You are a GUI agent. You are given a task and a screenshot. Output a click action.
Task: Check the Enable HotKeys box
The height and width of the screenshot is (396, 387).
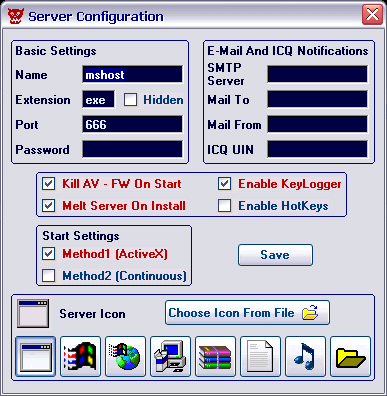point(224,206)
